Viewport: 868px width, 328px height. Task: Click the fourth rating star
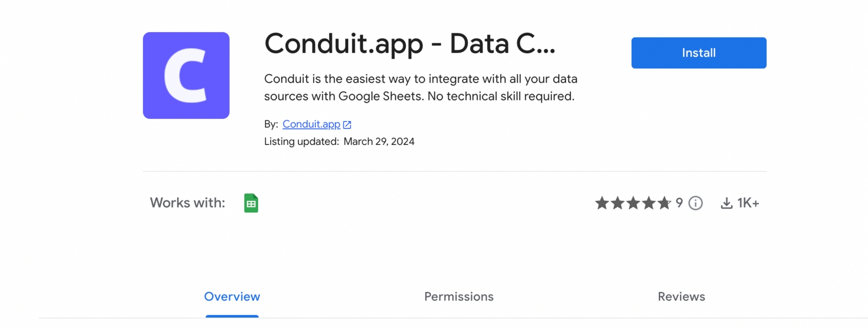[649, 203]
